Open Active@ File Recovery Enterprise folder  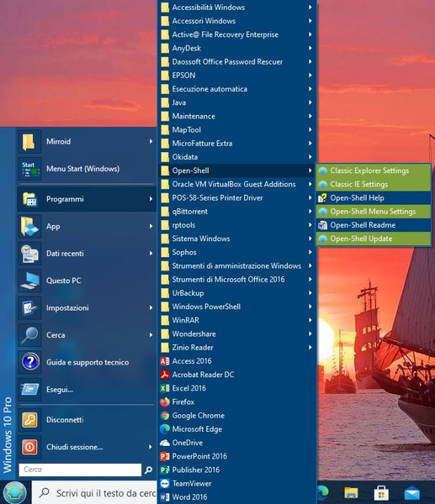(x=237, y=35)
